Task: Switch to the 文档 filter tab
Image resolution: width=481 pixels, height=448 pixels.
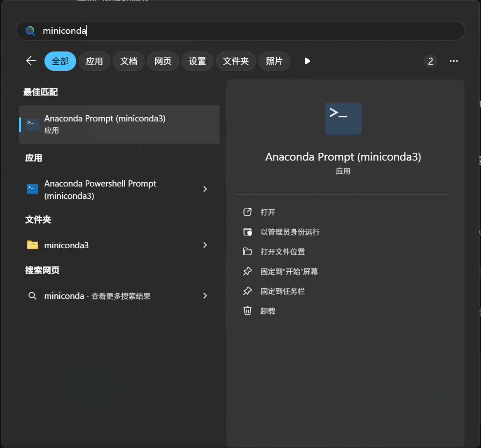Action: [x=128, y=61]
